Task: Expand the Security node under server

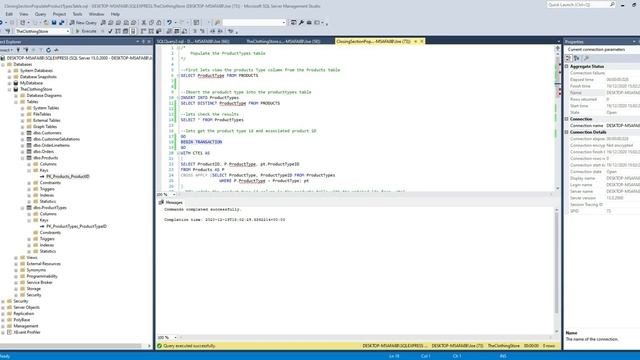Action: [x=3, y=301]
